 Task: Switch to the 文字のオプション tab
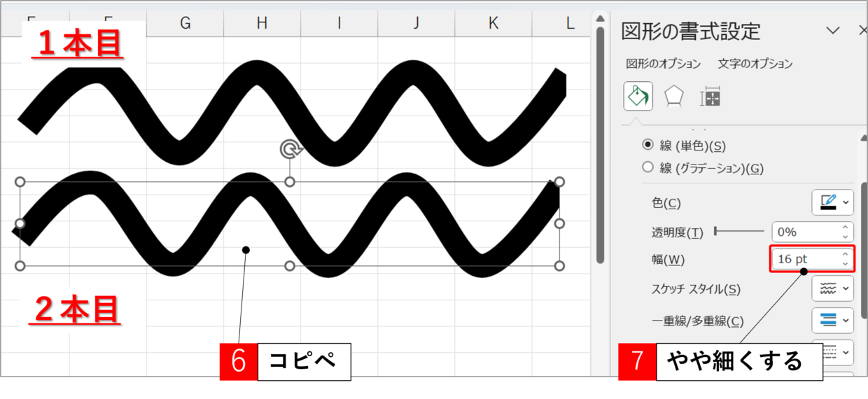(x=755, y=64)
